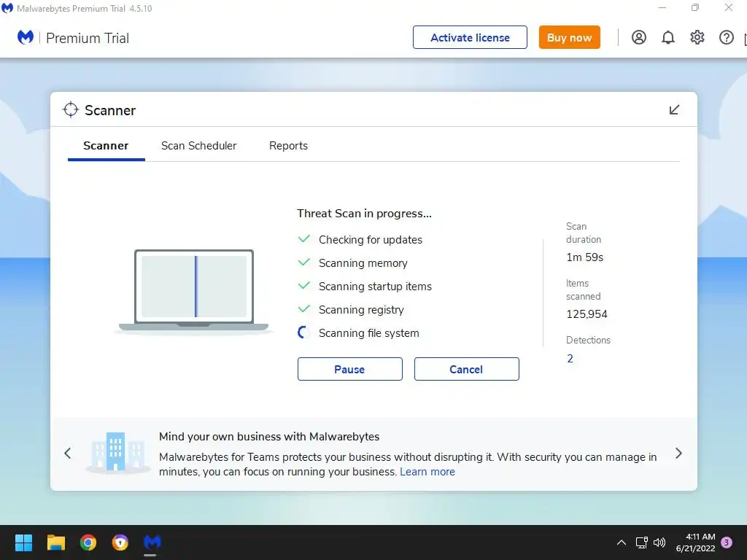Switch to the Scanner tab
This screenshot has width=747, height=560.
click(x=106, y=146)
